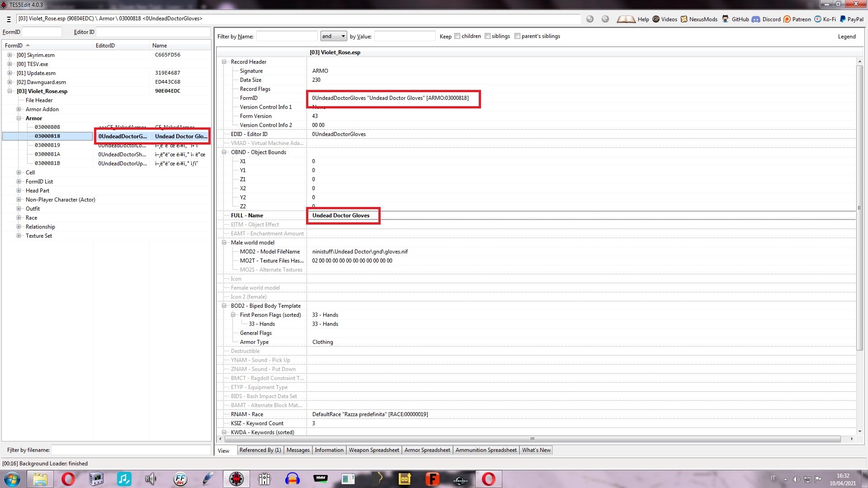The image size is (868, 488).
Task: Sort by FormID column header
Action: (47, 46)
